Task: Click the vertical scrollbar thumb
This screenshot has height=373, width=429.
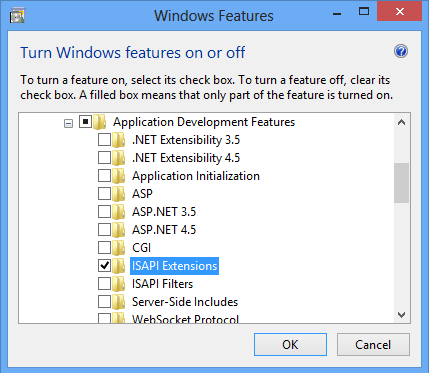Action: pyautogui.click(x=401, y=183)
